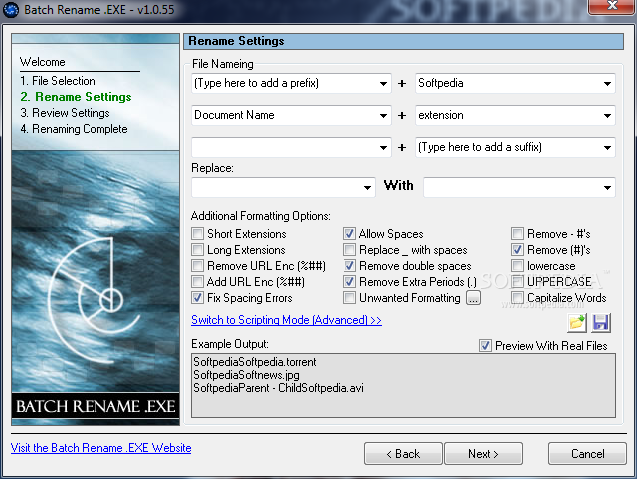This screenshot has width=637, height=479.
Task: Click the Cancel button
Action: 587,453
